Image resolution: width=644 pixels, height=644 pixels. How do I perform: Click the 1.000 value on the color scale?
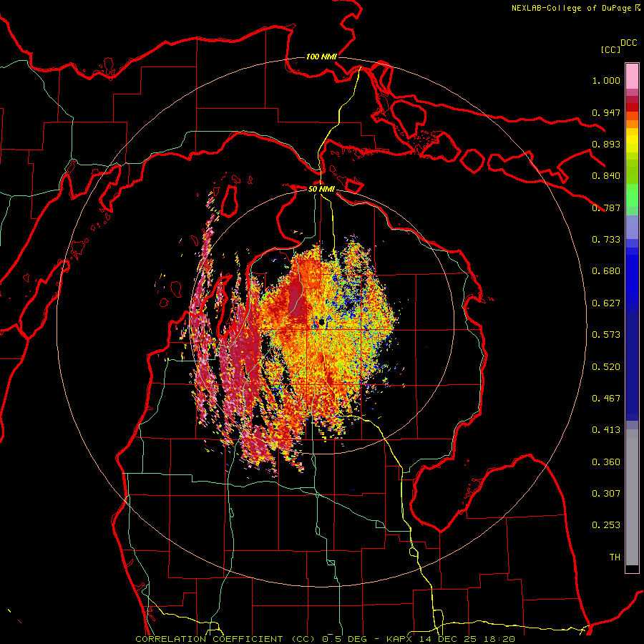click(x=606, y=80)
